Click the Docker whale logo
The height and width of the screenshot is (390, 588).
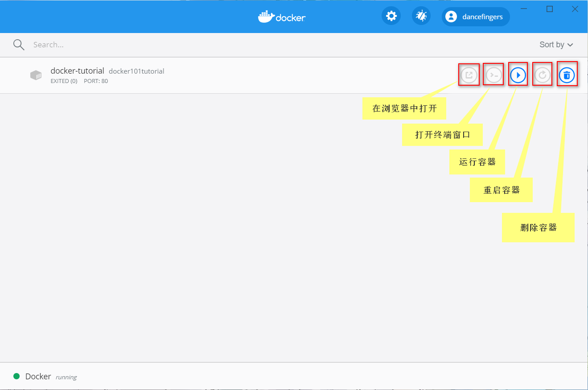point(282,17)
